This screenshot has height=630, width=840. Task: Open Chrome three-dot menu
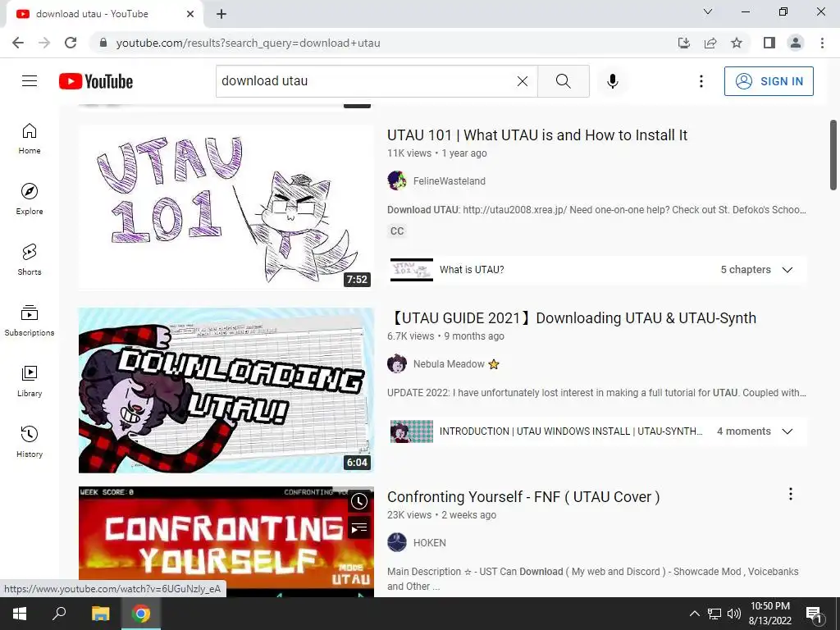click(822, 43)
